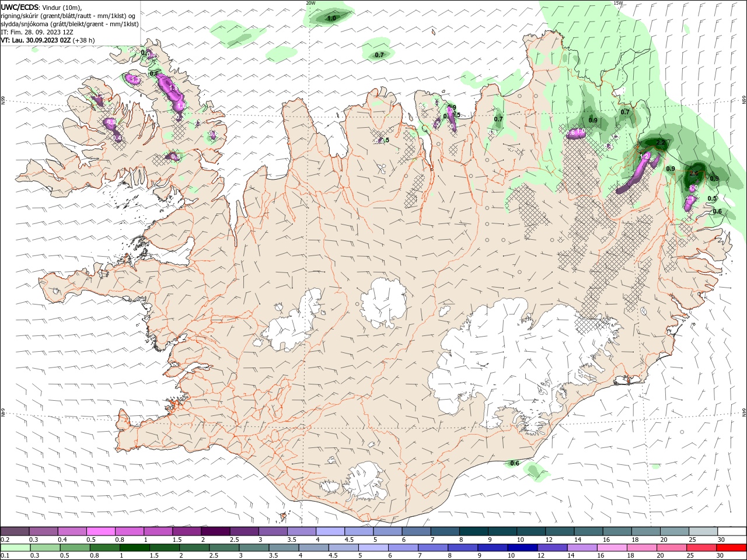This screenshot has width=747, height=560.
Task: Select the valid time 'VT: Lau. 30.09.2023 02Z'
Action: point(36,40)
